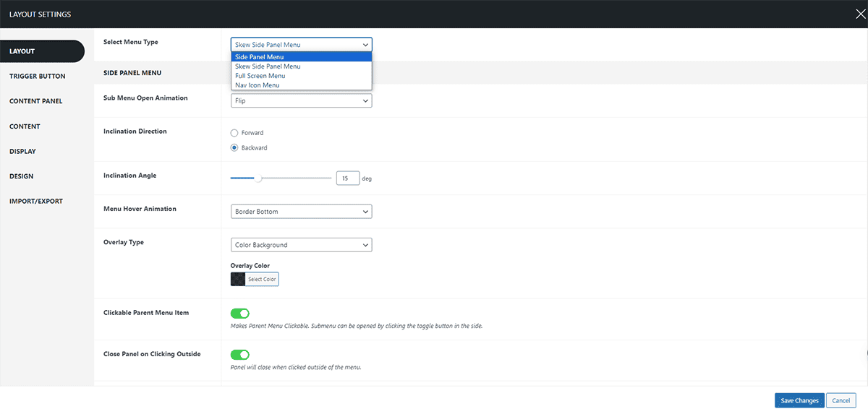The height and width of the screenshot is (414, 868).
Task: Click the Side Panel Menu section heading
Action: click(x=132, y=73)
